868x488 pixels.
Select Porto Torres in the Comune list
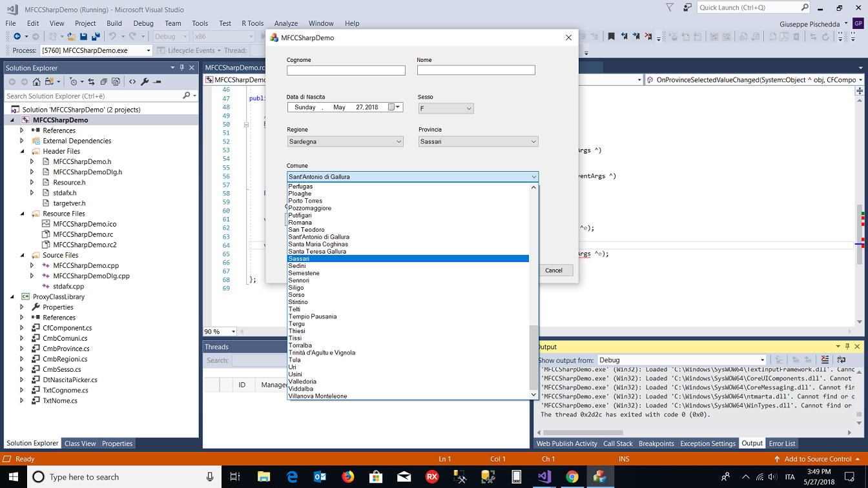pos(408,201)
